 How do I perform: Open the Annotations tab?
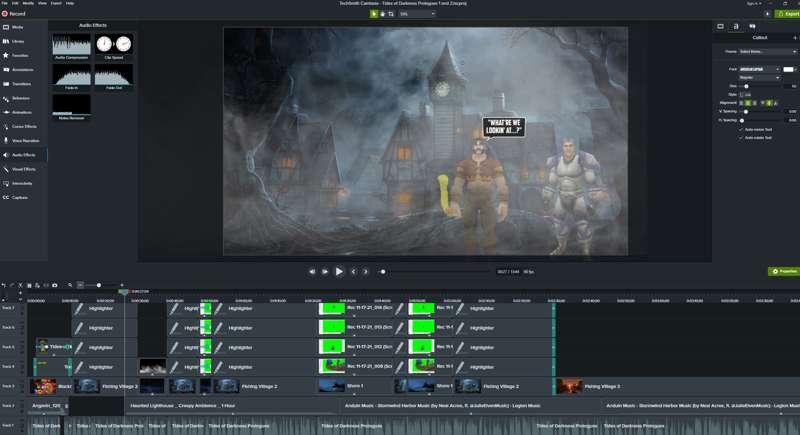pos(18,69)
